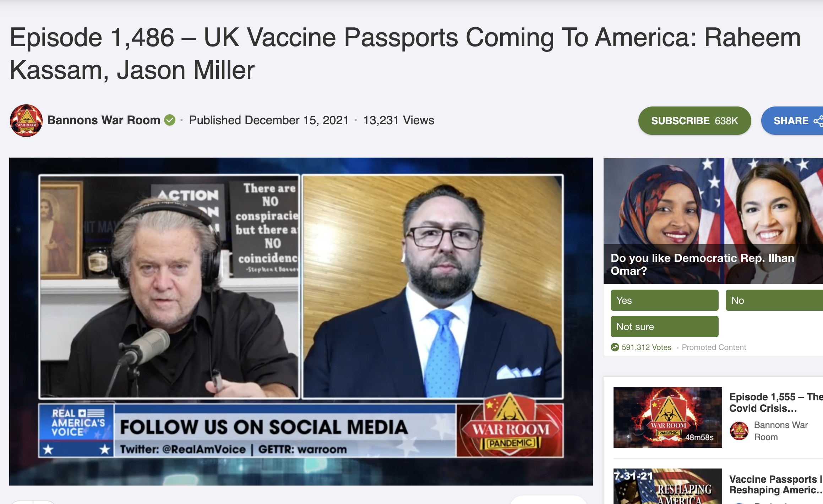The height and width of the screenshot is (504, 823).
Task: Click the 591,312 Votes count
Action: point(647,347)
